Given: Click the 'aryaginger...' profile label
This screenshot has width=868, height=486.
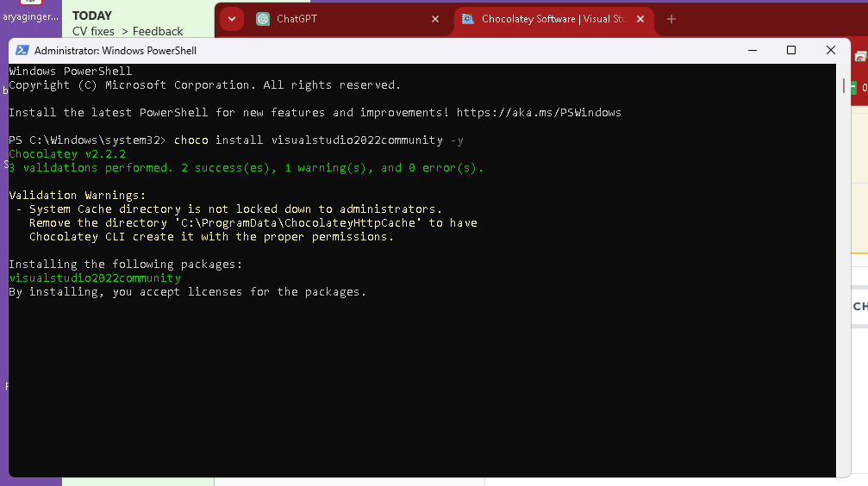Looking at the screenshot, I should tap(30, 16).
